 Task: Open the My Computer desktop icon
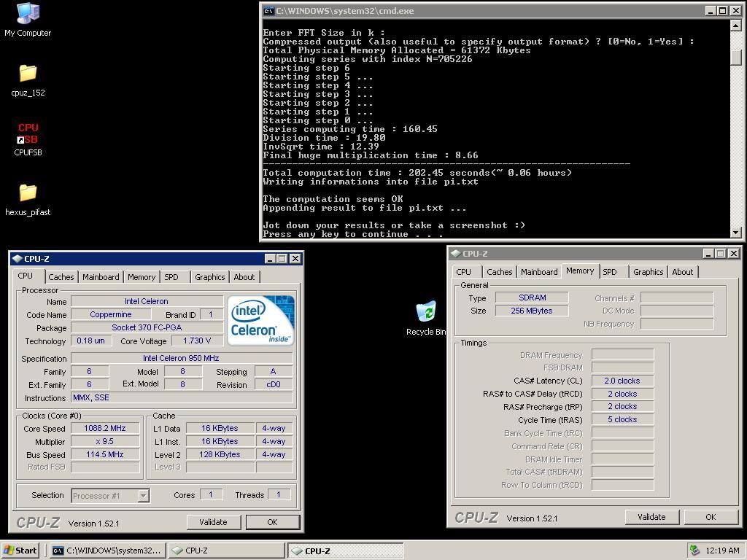(28, 20)
